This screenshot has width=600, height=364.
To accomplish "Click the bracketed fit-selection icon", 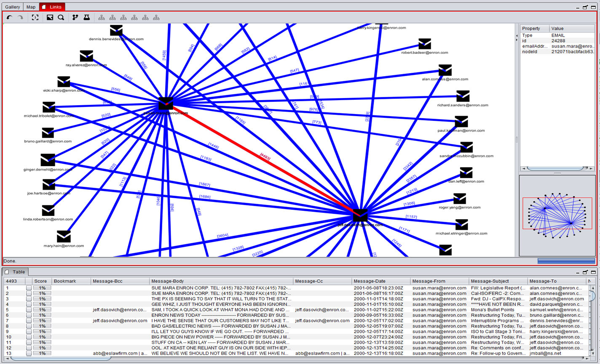I will click(35, 17).
